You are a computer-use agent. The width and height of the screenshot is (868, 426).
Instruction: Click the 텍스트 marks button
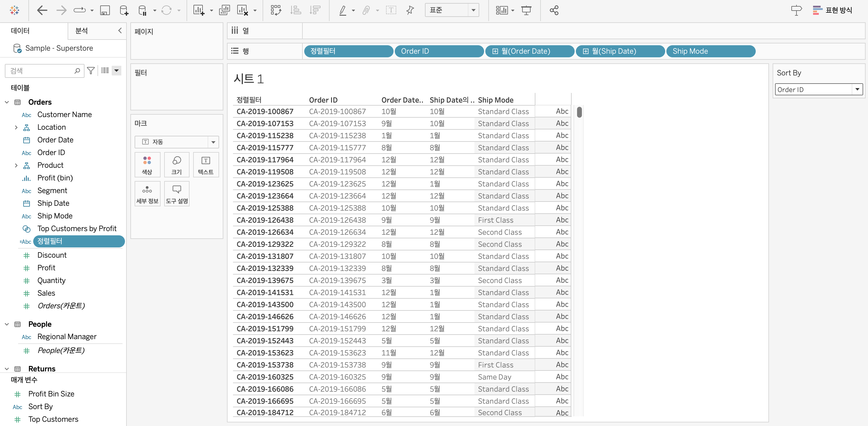(x=206, y=165)
